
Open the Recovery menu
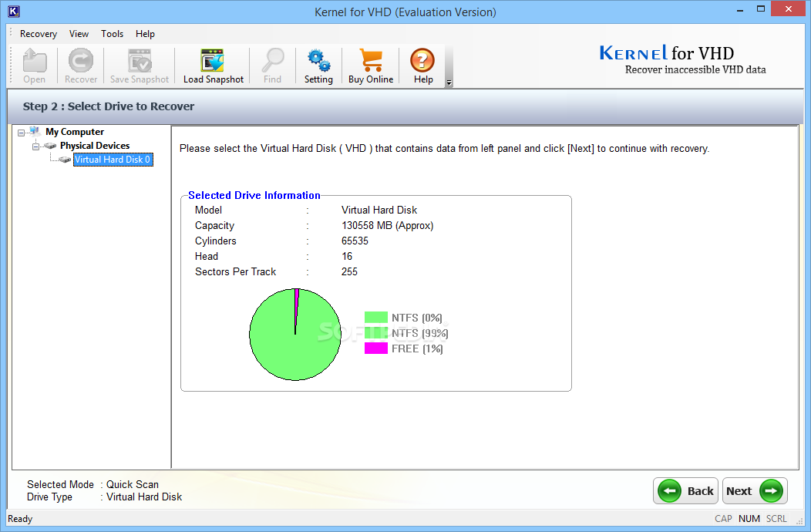click(x=39, y=34)
